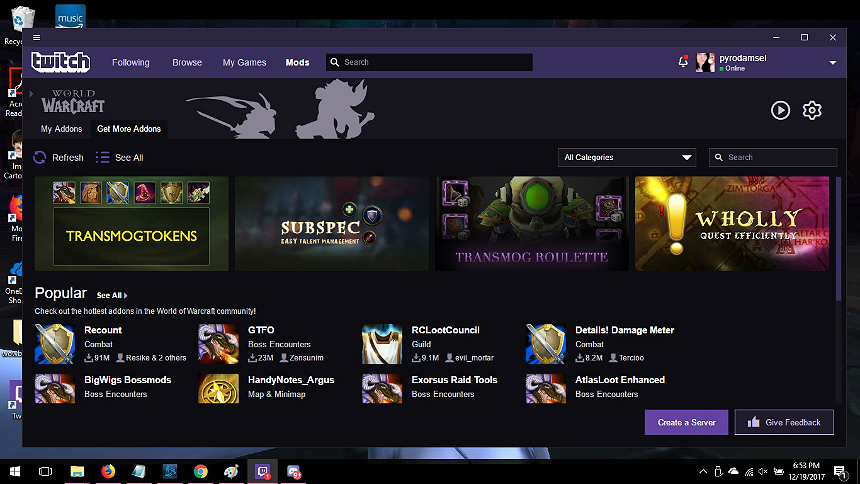Click the GTFO addon title
This screenshot has width=860, height=484.
(x=261, y=330)
